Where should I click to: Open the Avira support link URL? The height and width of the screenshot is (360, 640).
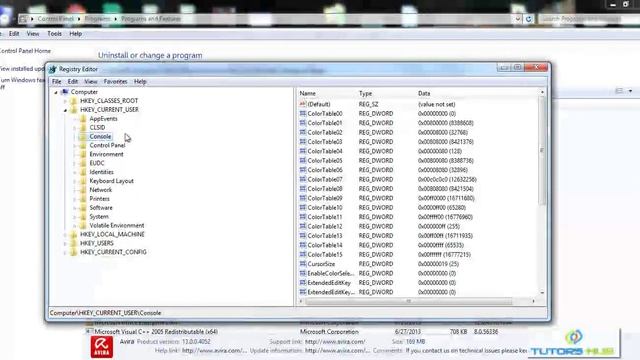(x=335, y=342)
